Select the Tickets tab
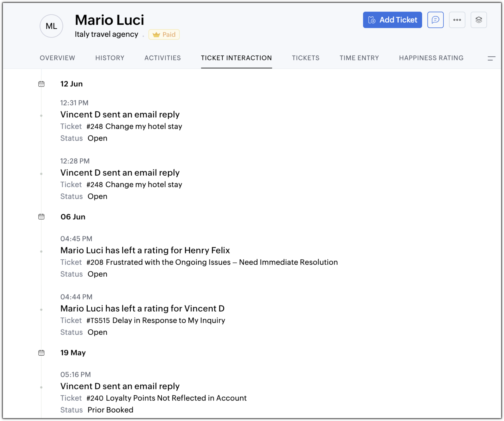Image resolution: width=504 pixels, height=421 pixels. [305, 58]
